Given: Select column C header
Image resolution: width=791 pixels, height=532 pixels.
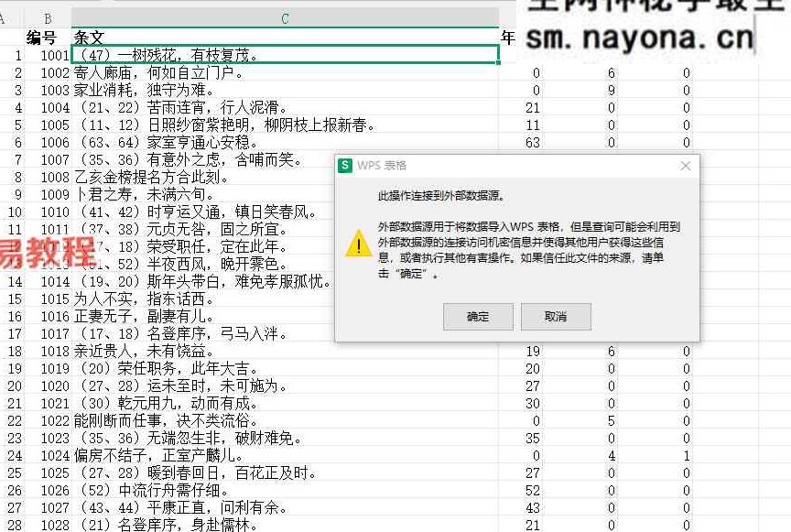Looking at the screenshot, I should click(285, 18).
